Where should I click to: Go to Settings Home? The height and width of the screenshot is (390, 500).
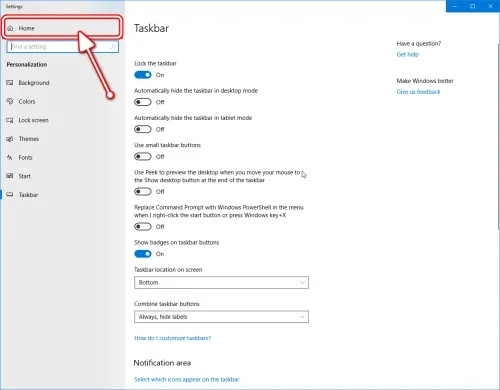tap(62, 28)
